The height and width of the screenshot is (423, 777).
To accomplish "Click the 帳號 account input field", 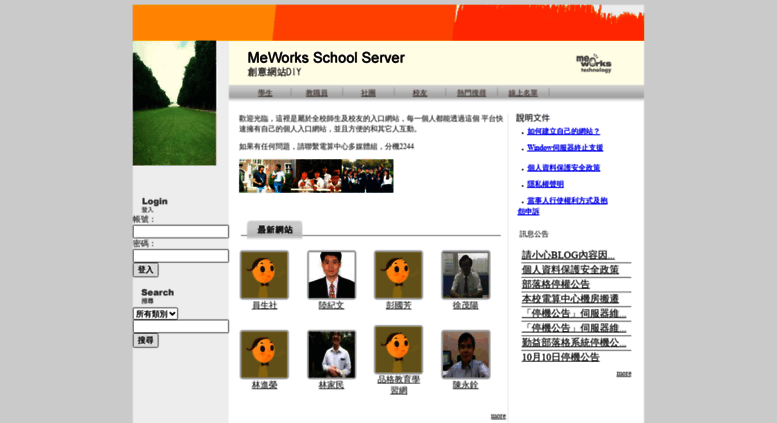I will point(181,231).
